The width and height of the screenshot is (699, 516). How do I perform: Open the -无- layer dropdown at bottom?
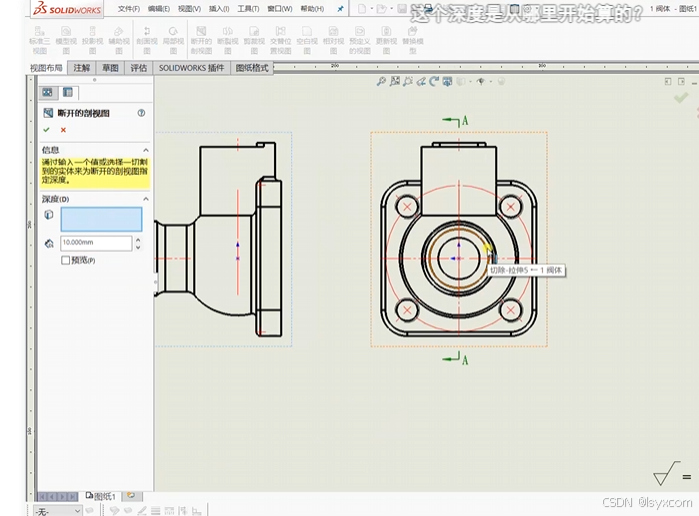click(x=58, y=511)
